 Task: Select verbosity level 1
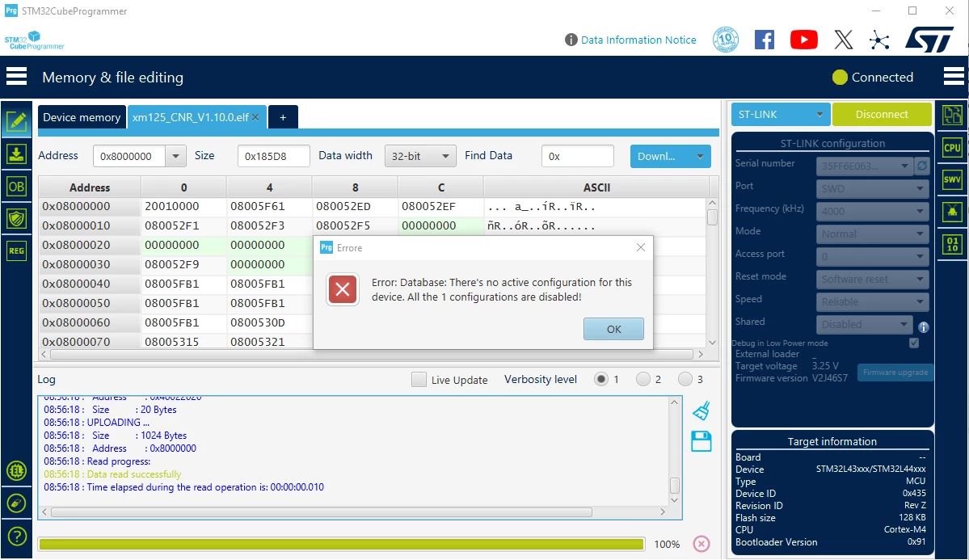click(600, 380)
